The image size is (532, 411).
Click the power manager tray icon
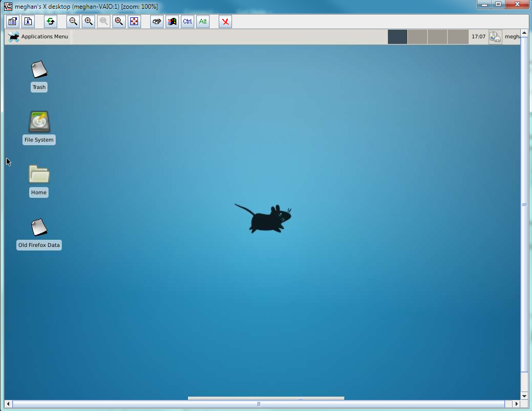(495, 36)
